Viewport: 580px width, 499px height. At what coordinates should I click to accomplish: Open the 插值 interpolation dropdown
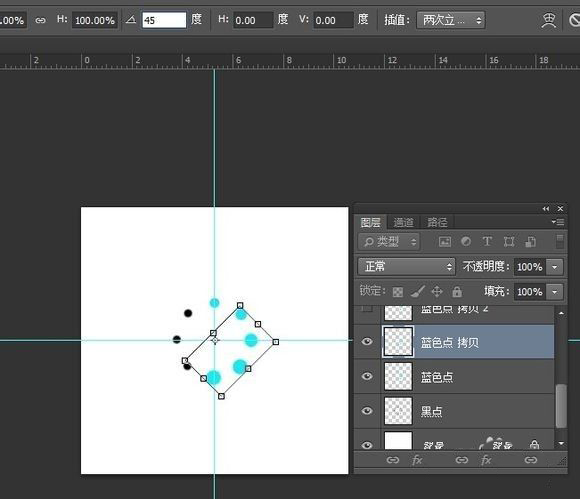[451, 20]
